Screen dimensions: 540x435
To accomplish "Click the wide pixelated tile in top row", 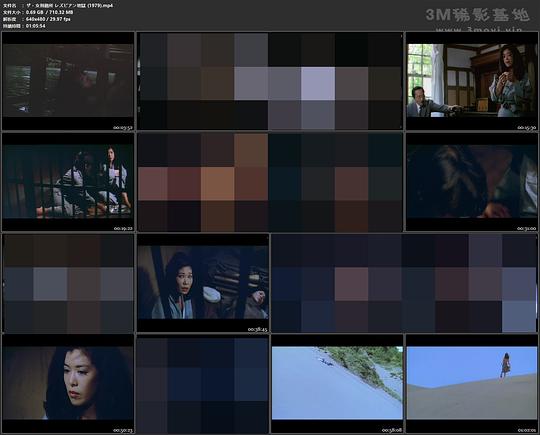I will pyautogui.click(x=270, y=81).
